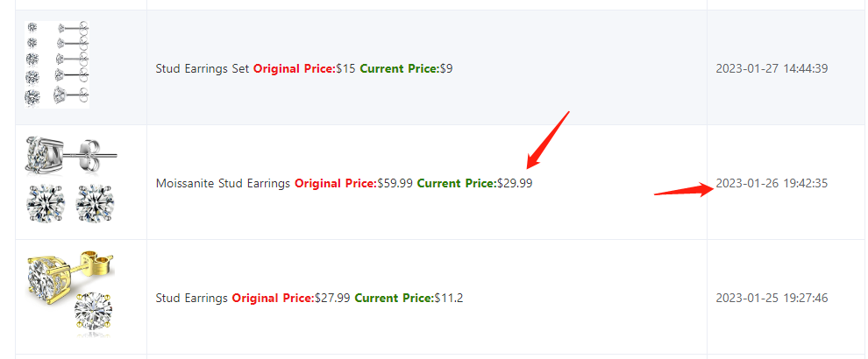Select the $15 original price value
The image size is (868, 359).
click(x=345, y=68)
